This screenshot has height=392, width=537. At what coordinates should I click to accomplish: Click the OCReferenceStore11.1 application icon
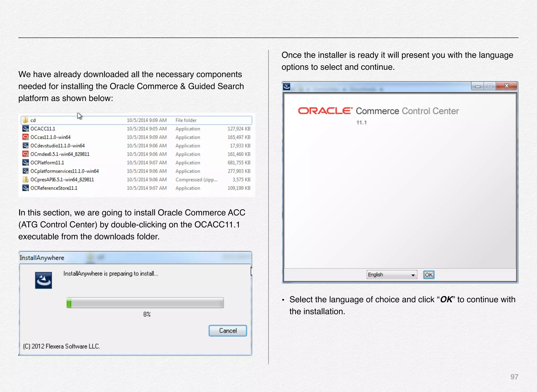[25, 188]
